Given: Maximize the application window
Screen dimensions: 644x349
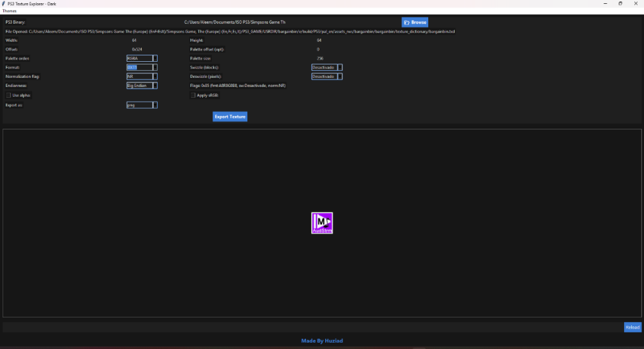Looking at the screenshot, I should coord(620,4).
